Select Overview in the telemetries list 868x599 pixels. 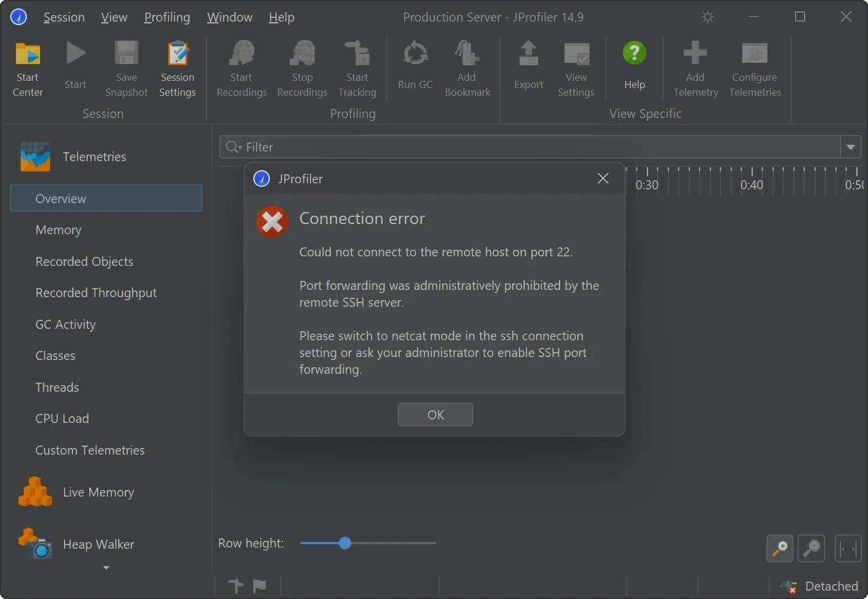pyautogui.click(x=106, y=198)
